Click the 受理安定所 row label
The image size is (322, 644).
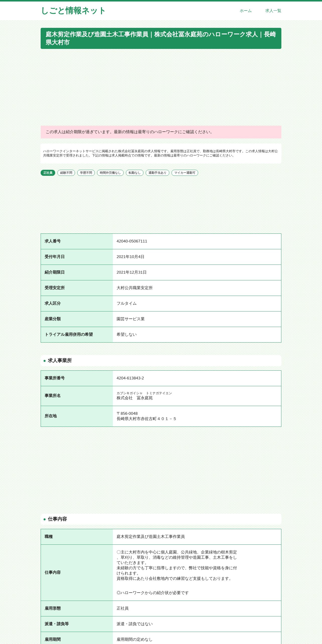(x=55, y=288)
